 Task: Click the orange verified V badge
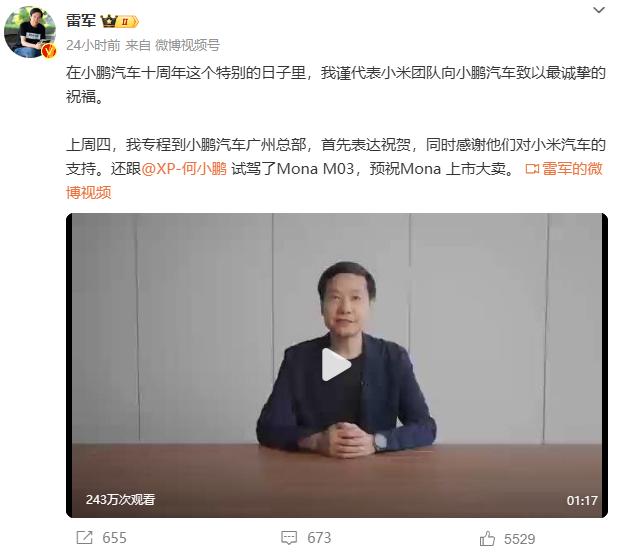[49, 51]
